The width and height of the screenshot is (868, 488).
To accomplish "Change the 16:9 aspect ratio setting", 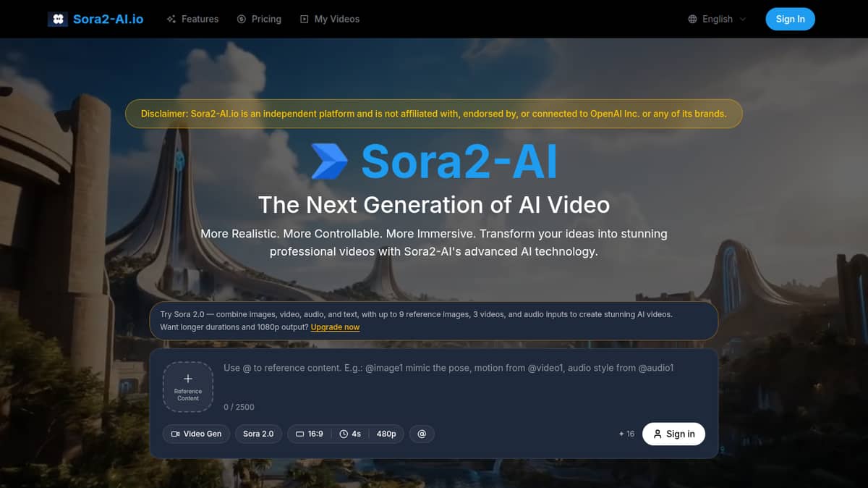I will tap(310, 434).
